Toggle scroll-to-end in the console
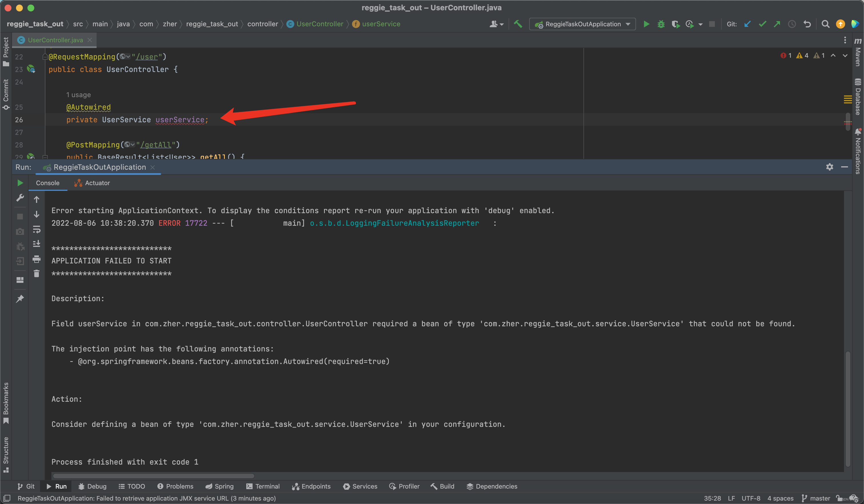Viewport: 864px width, 504px height. (37, 243)
